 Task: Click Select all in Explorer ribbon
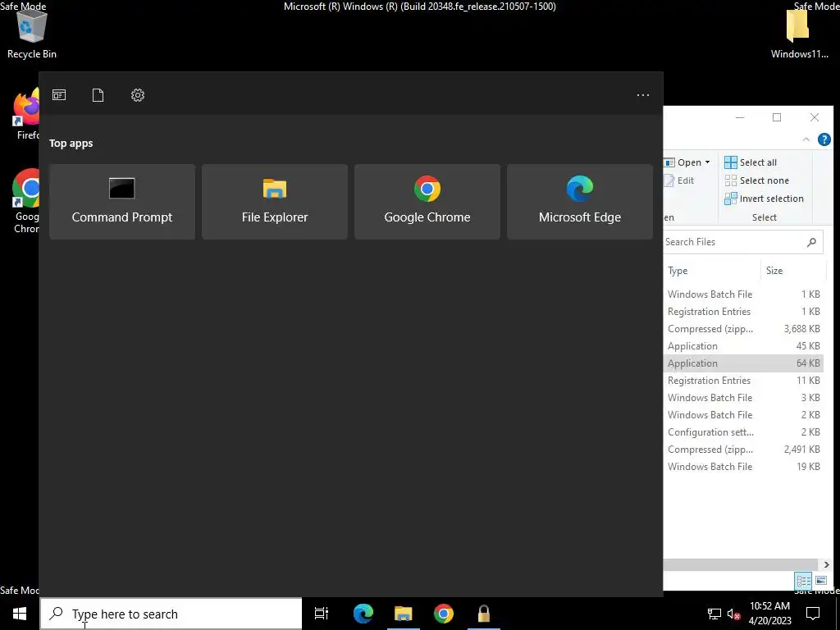(751, 162)
